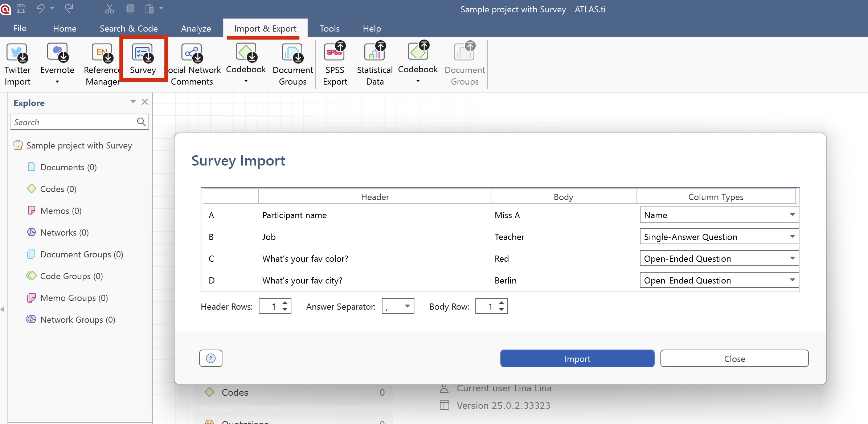Select Code Groups in Explore tree
This screenshot has height=424, width=868.
click(x=71, y=276)
